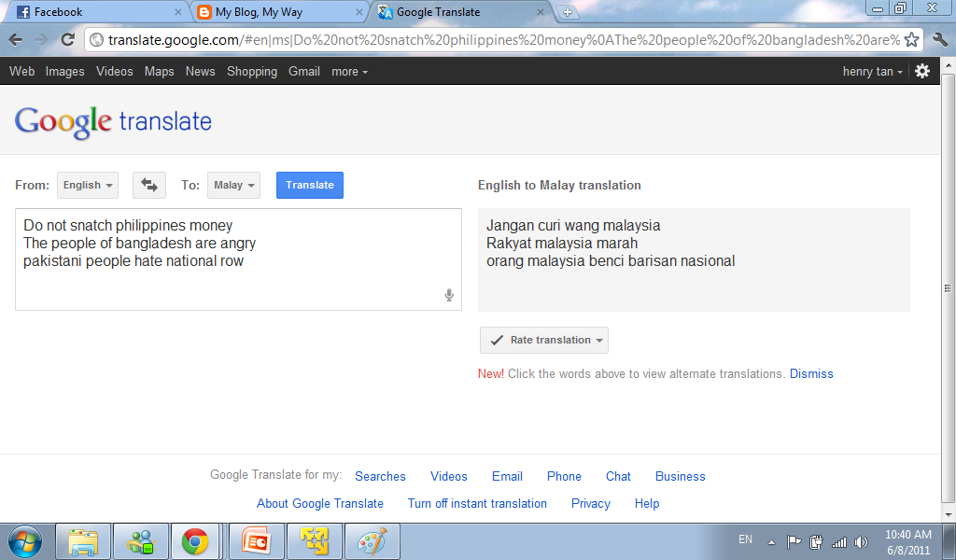Click the Windows Start orb

(25, 541)
